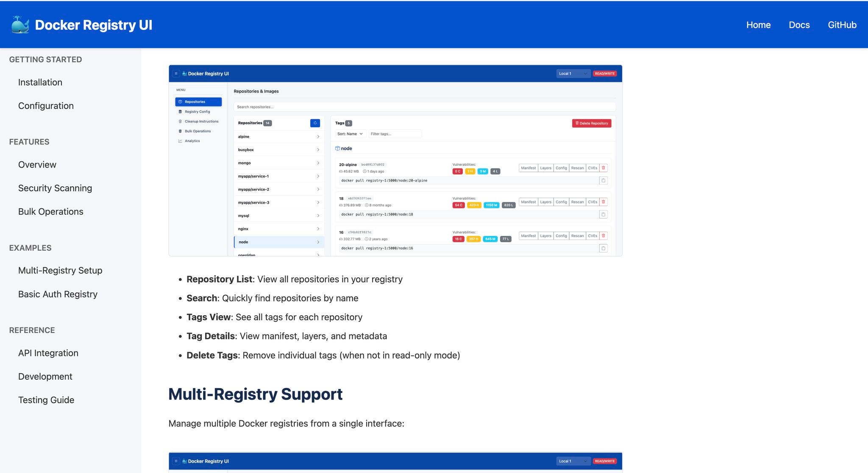This screenshot has height=473, width=868.
Task: Click the Delete Repository button
Action: pos(591,123)
